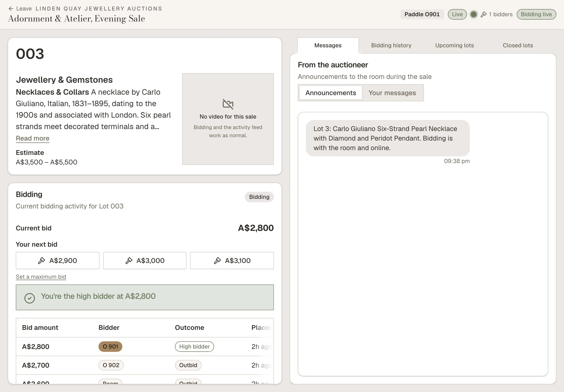Click the Live status pill
564x392 pixels.
pos(457,15)
